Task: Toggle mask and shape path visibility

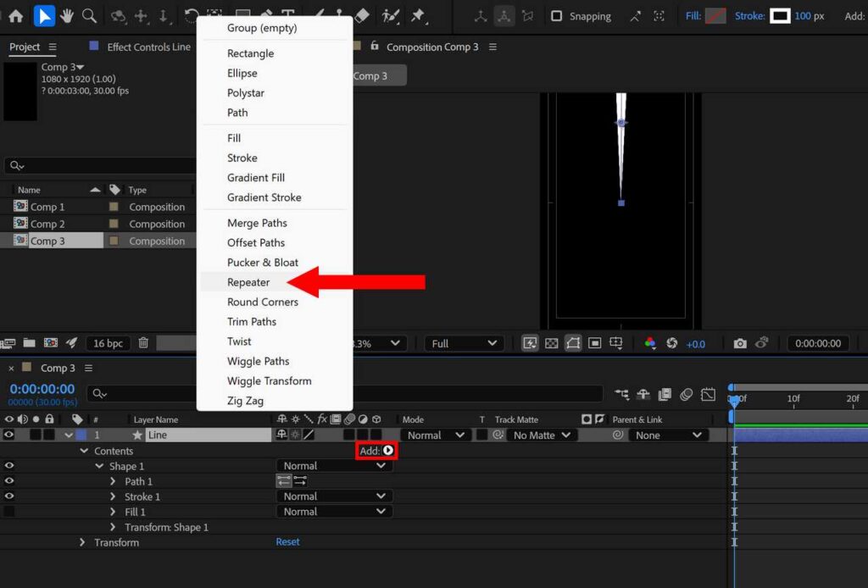Action: (x=573, y=343)
